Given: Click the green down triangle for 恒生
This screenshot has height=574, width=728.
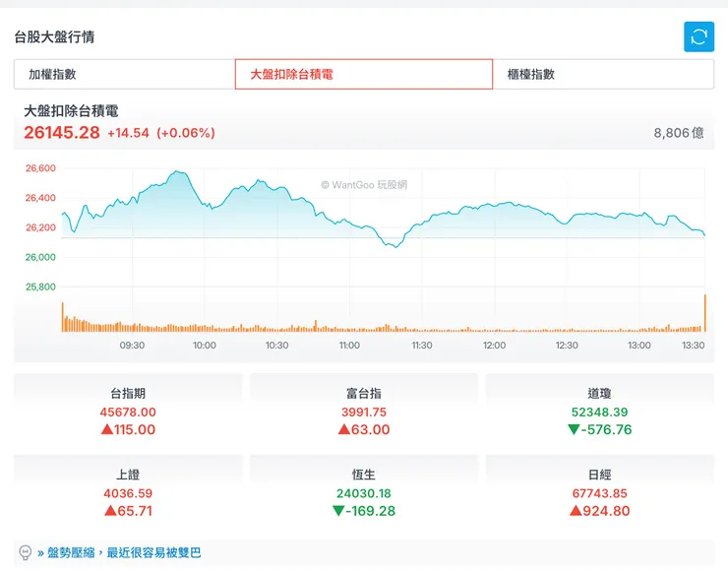Looking at the screenshot, I should pyautogui.click(x=339, y=511).
